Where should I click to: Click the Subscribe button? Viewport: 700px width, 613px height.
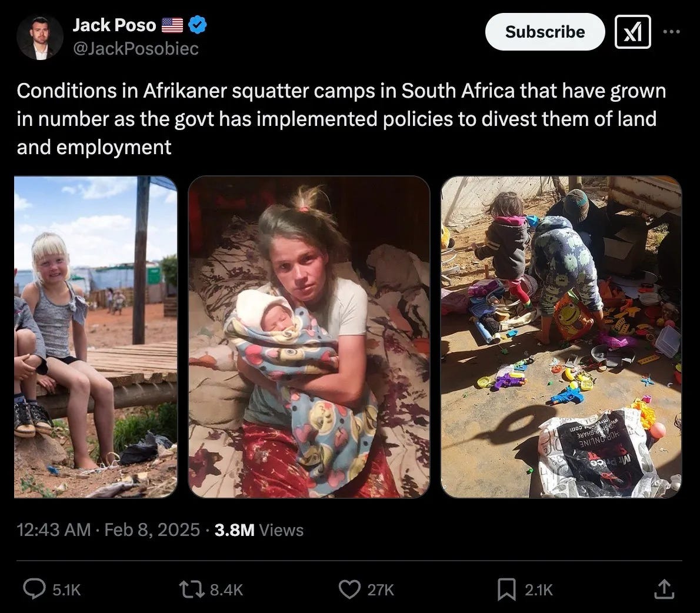(x=545, y=32)
